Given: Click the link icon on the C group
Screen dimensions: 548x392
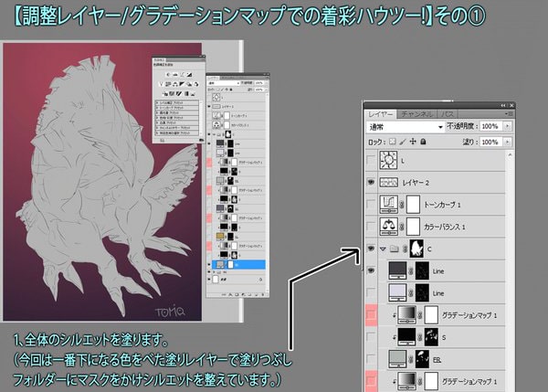Looking at the screenshot, I should (x=405, y=249).
